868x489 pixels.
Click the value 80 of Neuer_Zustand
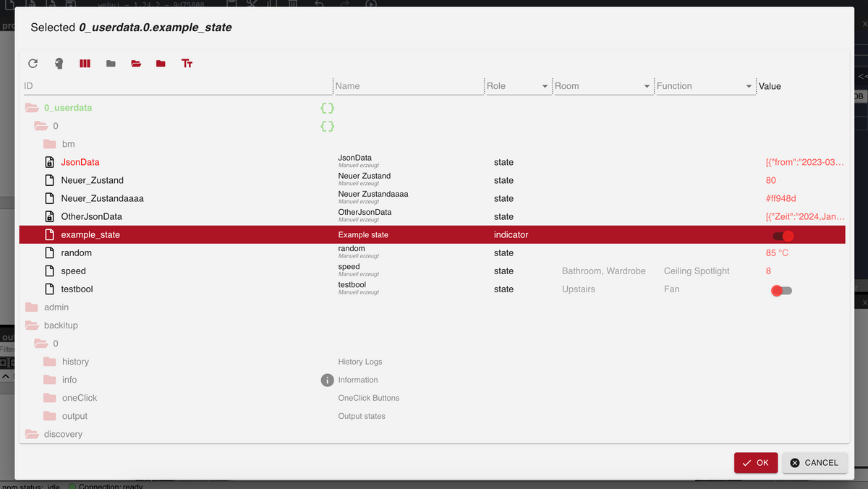pos(770,180)
